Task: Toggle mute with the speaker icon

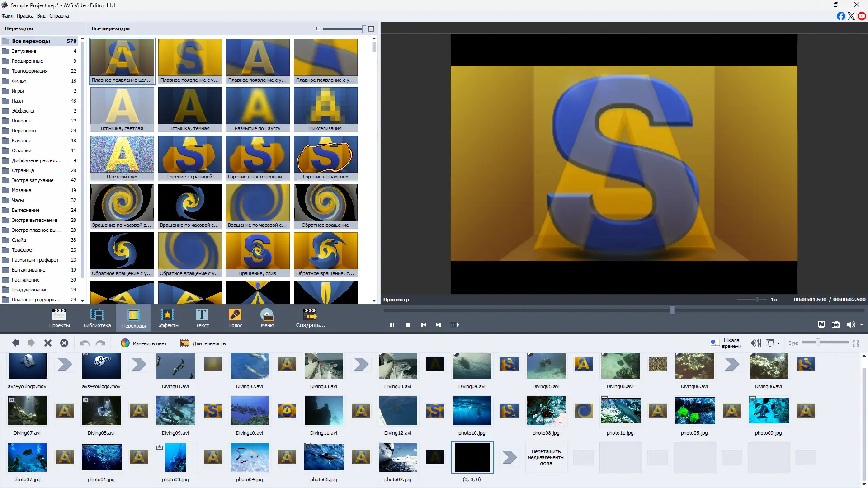Action: (x=850, y=324)
